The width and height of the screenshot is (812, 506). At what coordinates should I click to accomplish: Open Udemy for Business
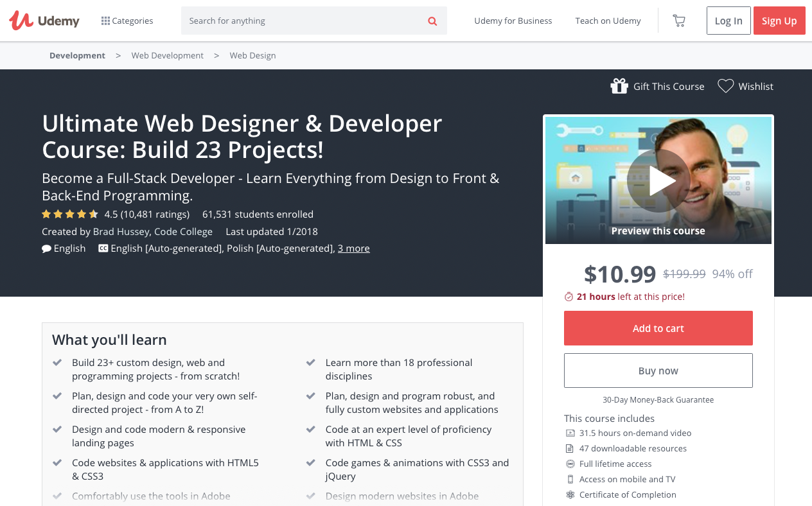pos(513,21)
